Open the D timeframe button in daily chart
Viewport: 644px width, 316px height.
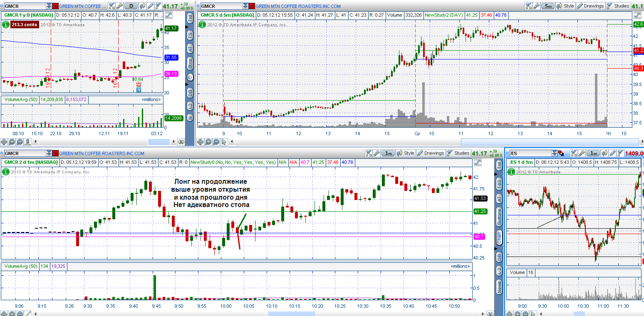[131, 6]
